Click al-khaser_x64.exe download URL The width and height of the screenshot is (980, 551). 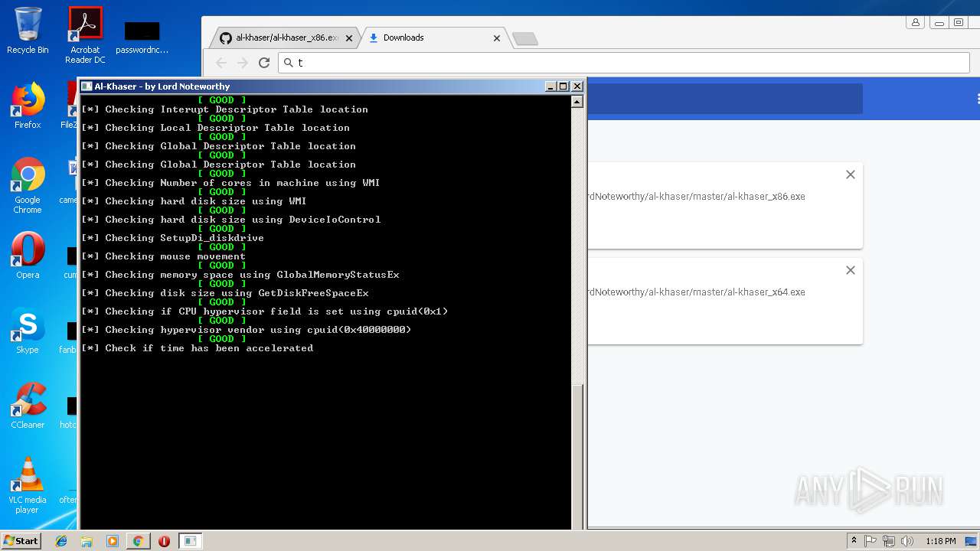coord(696,292)
